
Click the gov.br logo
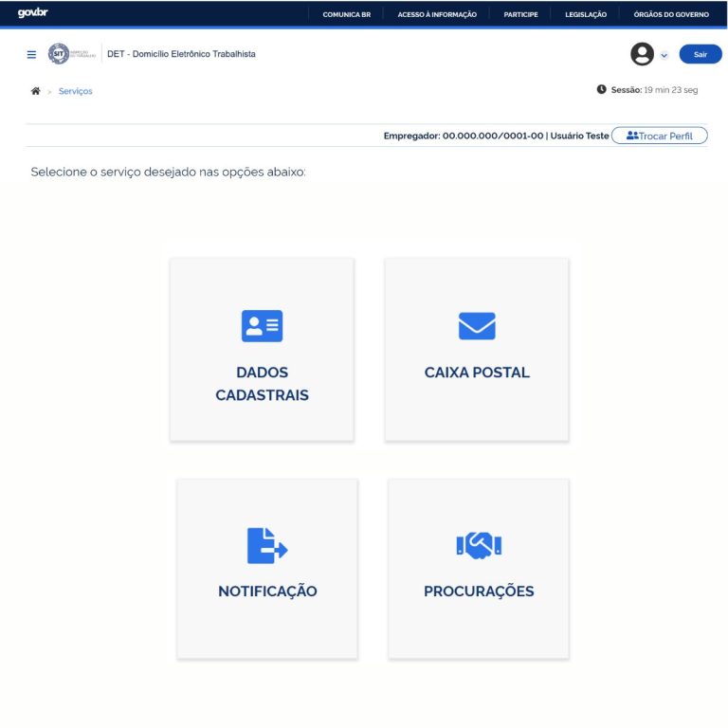click(32, 12)
